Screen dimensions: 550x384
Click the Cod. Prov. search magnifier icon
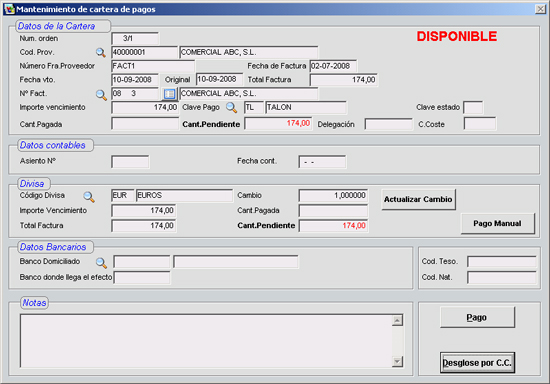click(101, 53)
